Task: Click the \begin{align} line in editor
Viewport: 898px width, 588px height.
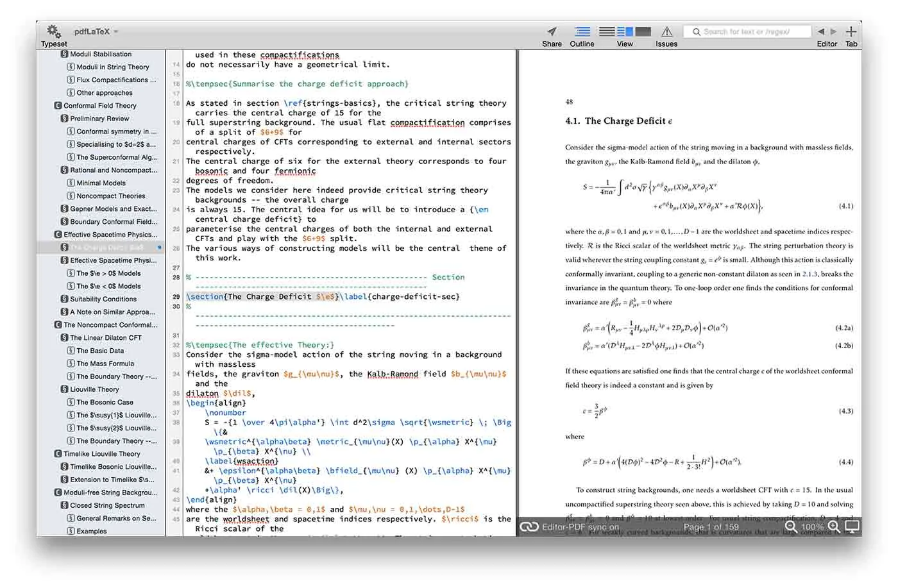Action: click(216, 403)
